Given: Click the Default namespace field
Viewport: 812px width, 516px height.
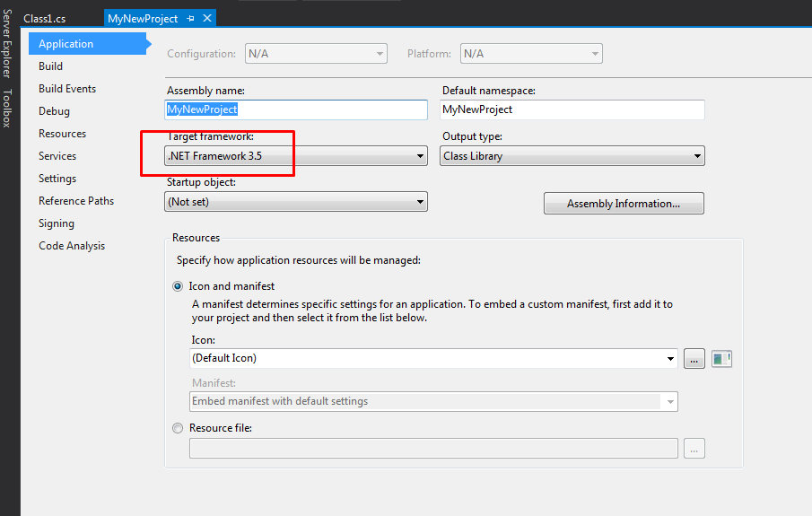Looking at the screenshot, I should click(572, 109).
